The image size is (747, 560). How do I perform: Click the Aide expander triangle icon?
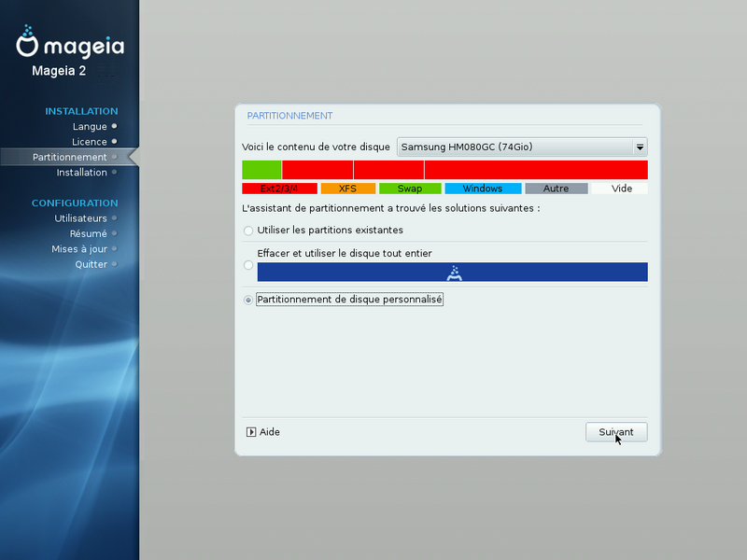[x=251, y=432]
